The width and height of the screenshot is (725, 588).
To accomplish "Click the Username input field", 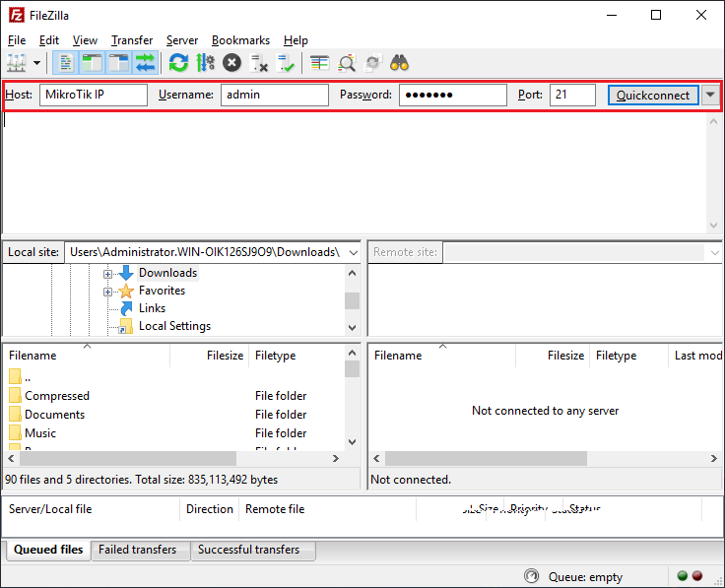I will (275, 95).
